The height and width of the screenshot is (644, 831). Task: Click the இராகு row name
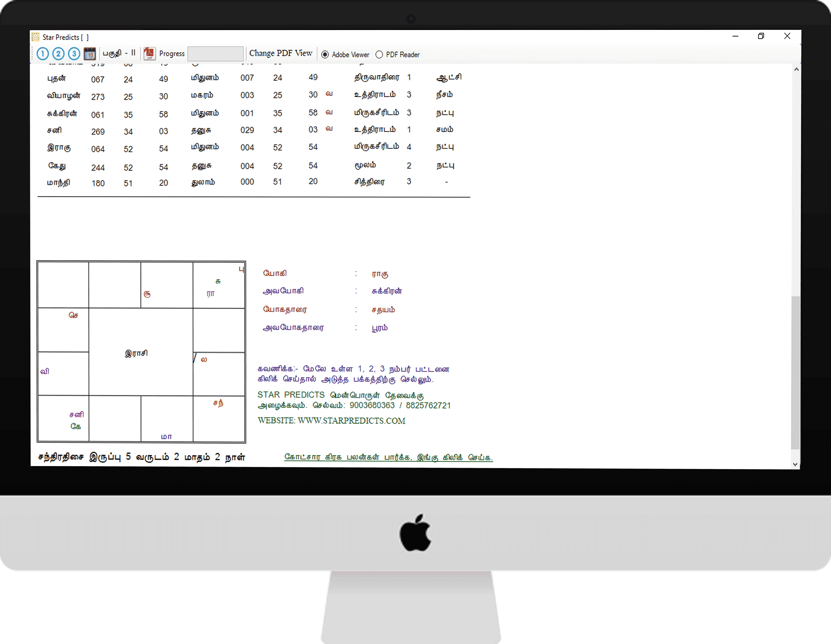tap(59, 148)
